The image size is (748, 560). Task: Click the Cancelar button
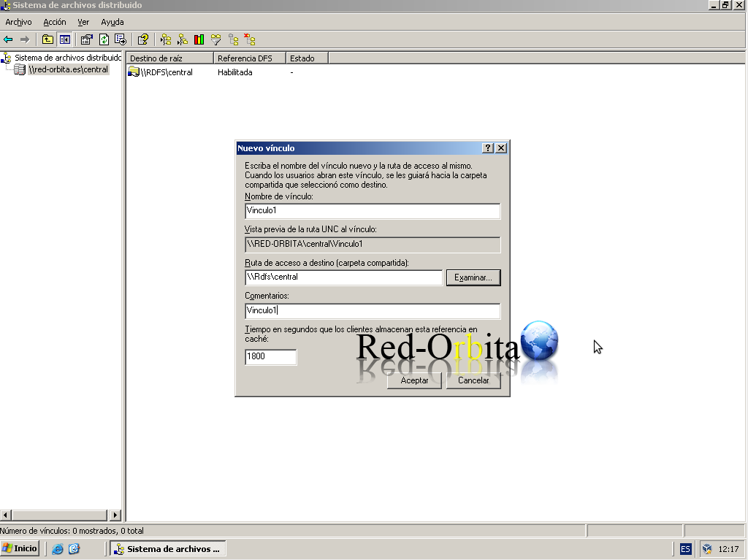point(473,380)
